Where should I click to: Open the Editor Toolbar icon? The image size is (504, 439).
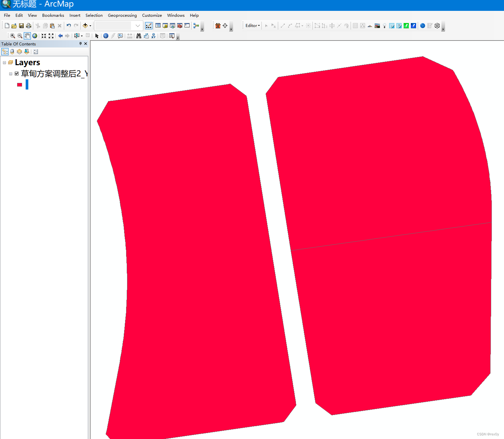149,26
